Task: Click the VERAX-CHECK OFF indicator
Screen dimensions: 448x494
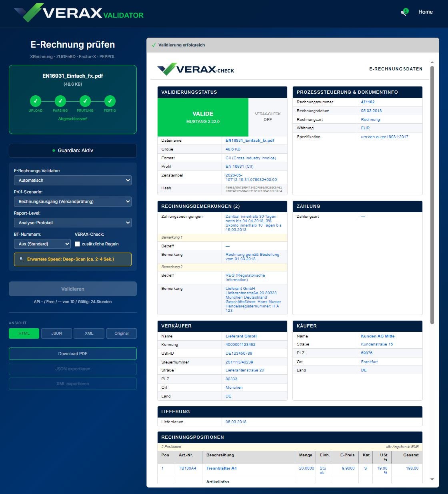Action: click(x=268, y=117)
